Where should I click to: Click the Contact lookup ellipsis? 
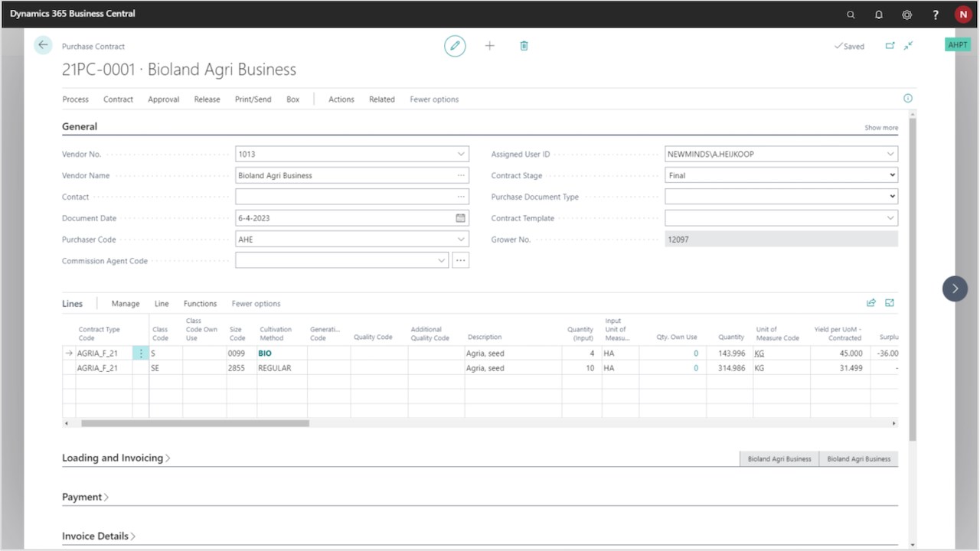(461, 197)
